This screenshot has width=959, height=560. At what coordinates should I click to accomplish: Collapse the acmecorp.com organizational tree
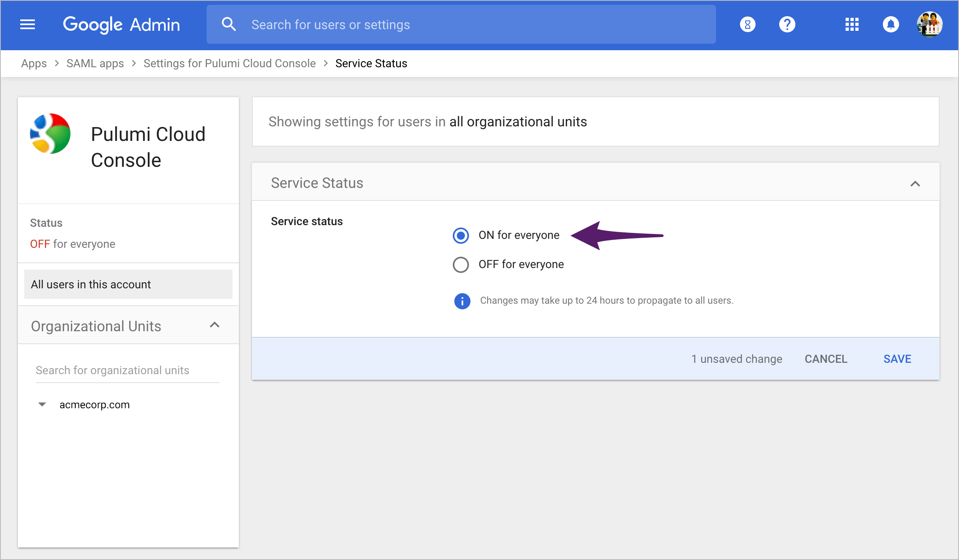[x=42, y=404]
